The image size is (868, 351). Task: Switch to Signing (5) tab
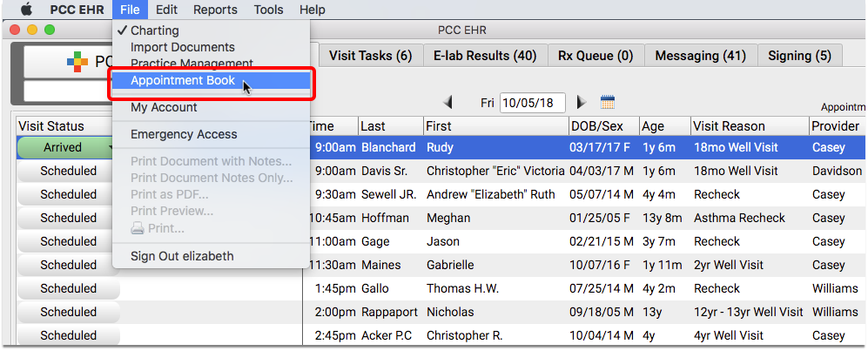(800, 56)
